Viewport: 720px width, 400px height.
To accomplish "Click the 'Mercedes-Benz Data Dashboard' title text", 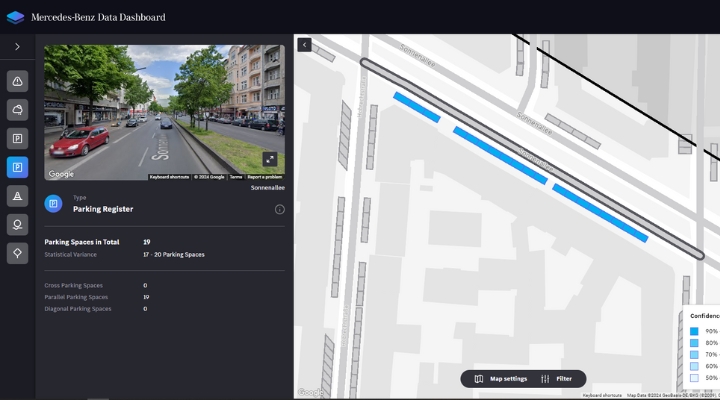I will (x=98, y=17).
